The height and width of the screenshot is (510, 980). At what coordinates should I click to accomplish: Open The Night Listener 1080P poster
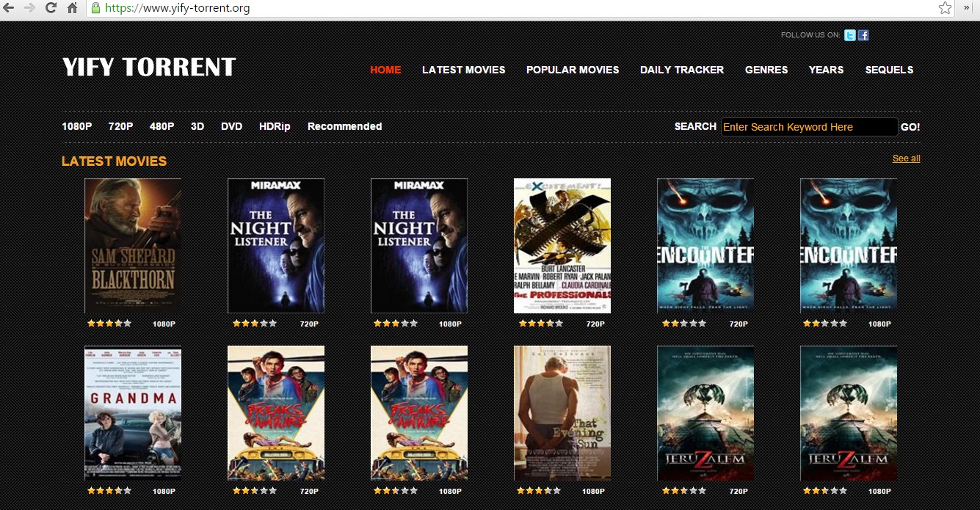[x=419, y=246]
